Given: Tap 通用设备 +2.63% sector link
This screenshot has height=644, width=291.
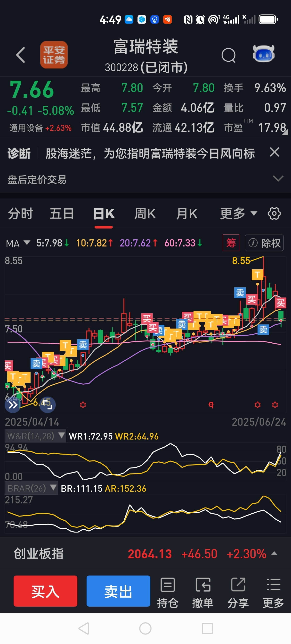Looking at the screenshot, I should pos(40,128).
